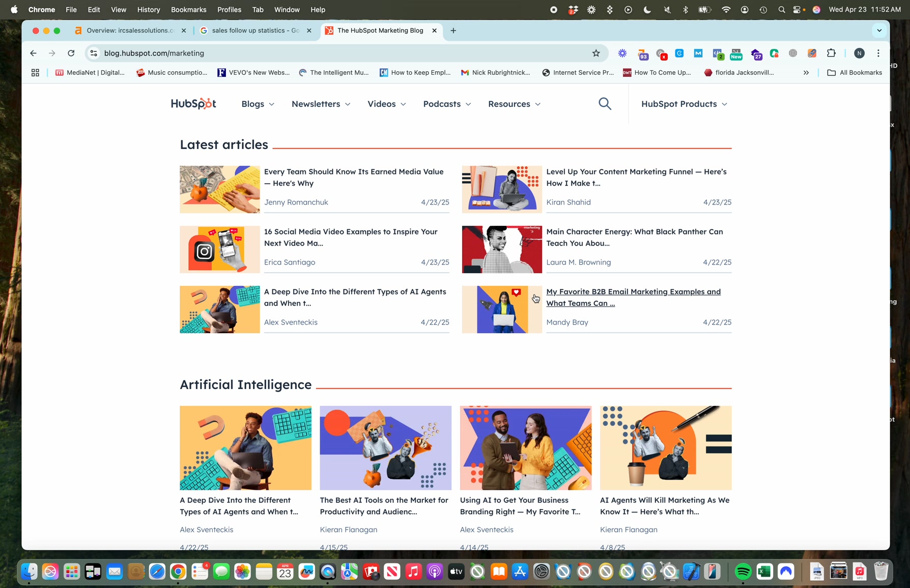Open the new tab plus button
Viewport: 910px width, 588px height.
pos(453,31)
